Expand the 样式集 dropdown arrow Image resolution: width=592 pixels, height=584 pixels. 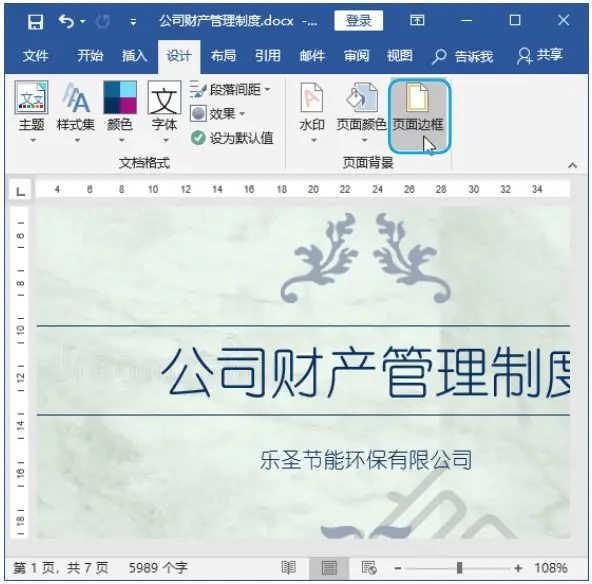[77, 140]
